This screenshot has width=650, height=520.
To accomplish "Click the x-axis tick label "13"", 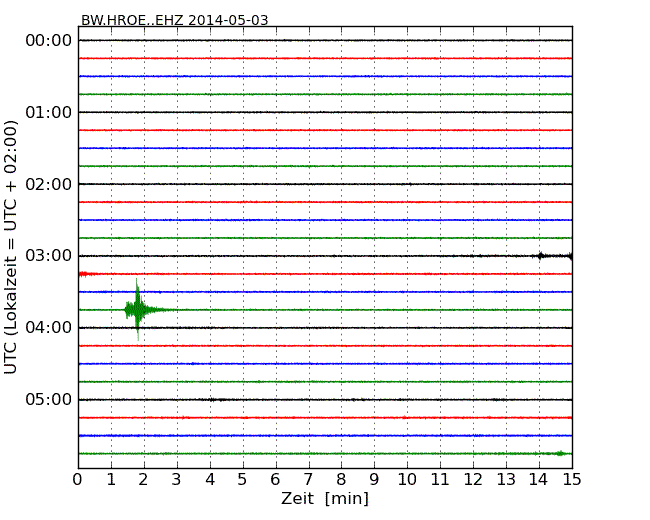I will click(506, 480).
